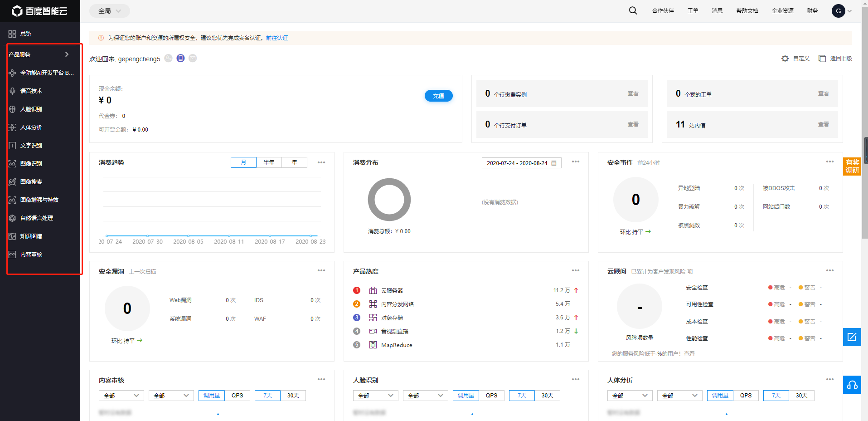Open 企业资源 in top navigation
This screenshot has height=421, width=868.
[x=783, y=11]
